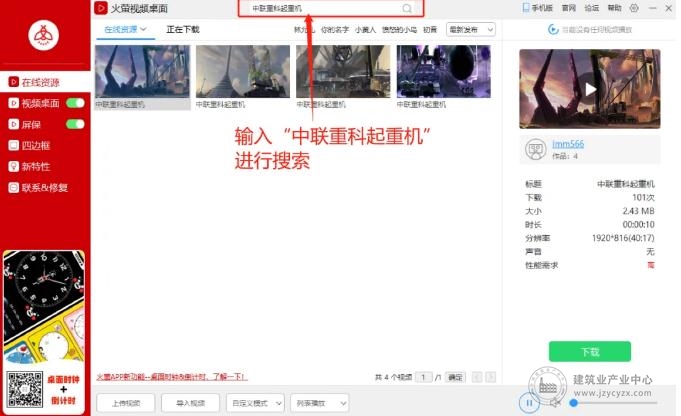Screen dimensions: 681x416
Task: Open the 自定义模式 dropdown
Action: coord(255,403)
